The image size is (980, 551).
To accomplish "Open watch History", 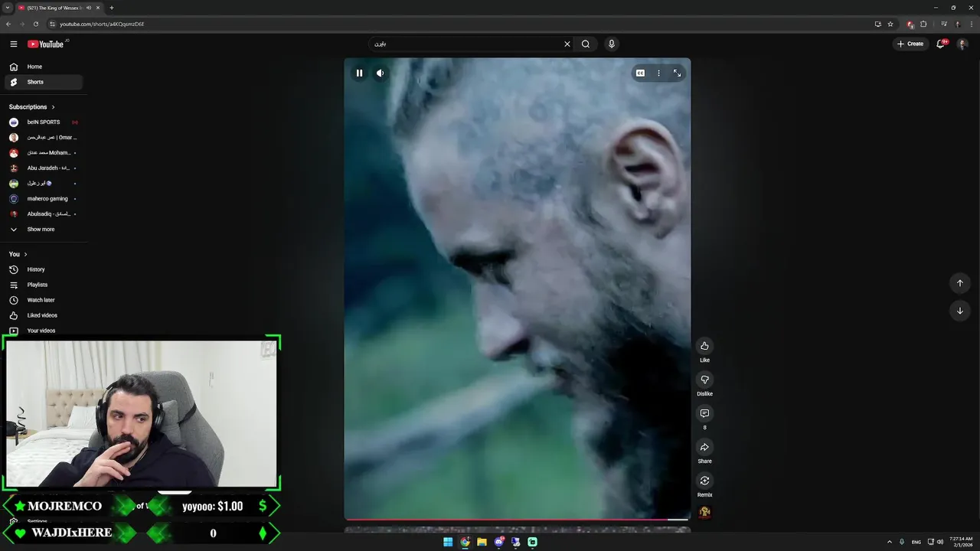I will [x=44, y=269].
